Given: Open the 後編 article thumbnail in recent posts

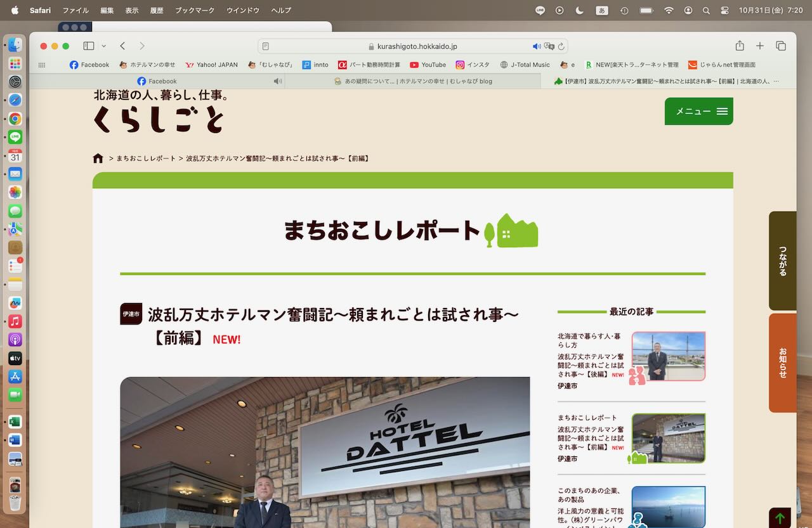Looking at the screenshot, I should tap(668, 356).
